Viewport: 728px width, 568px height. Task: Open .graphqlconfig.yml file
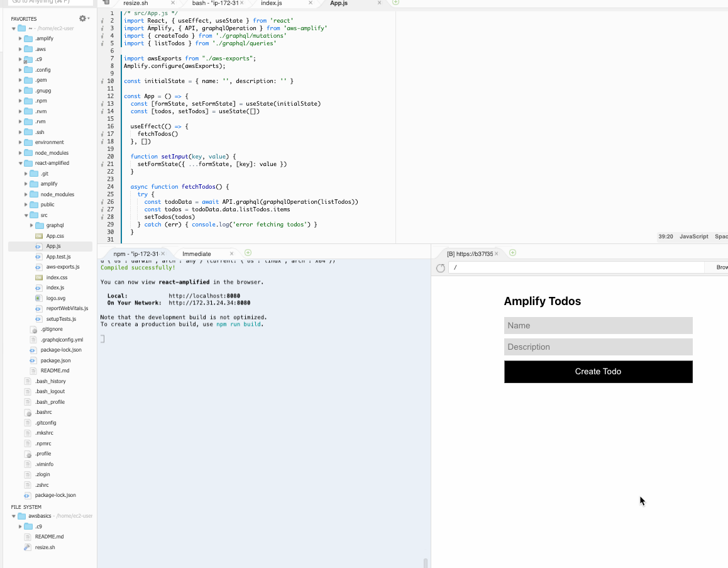pos(62,340)
